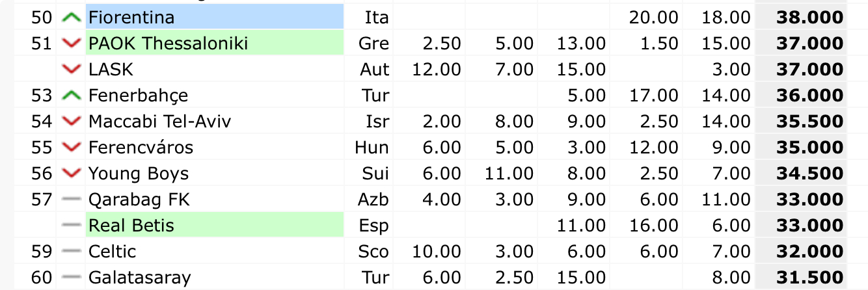Viewport: 868px width, 290px height.
Task: Click the green up arrow beside Fenerbahçe
Action: coord(70,96)
